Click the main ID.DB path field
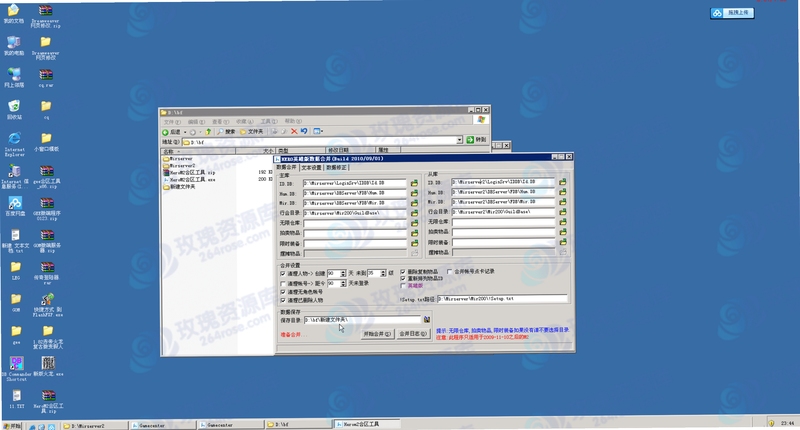This screenshot has height=430, width=800. (355, 183)
